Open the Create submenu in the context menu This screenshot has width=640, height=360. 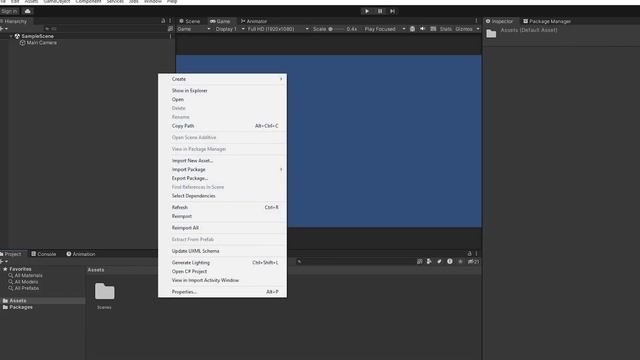pyautogui.click(x=222, y=79)
